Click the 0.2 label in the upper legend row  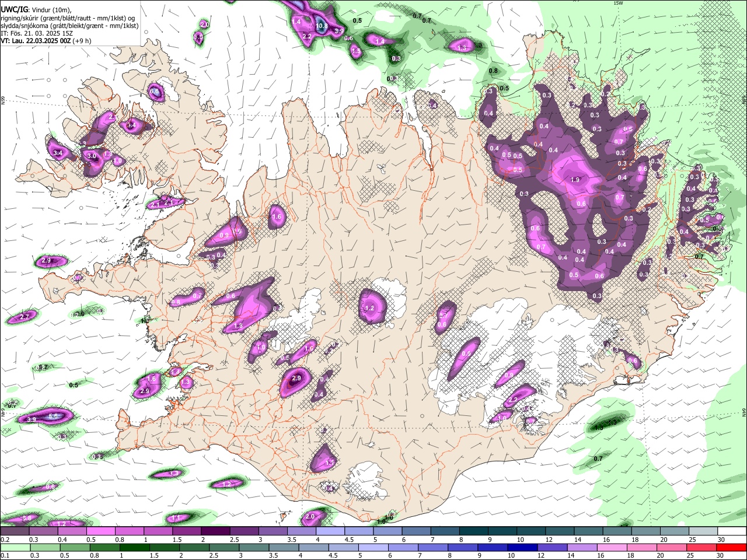click(4, 540)
